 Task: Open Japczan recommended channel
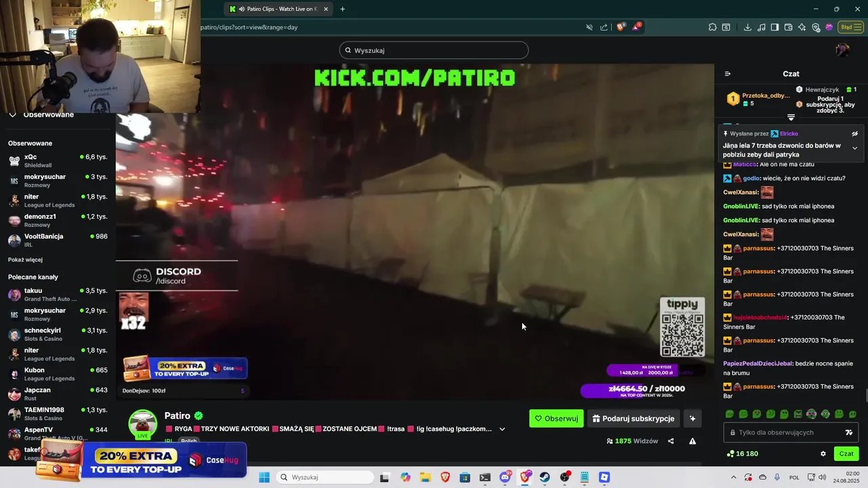click(x=58, y=394)
